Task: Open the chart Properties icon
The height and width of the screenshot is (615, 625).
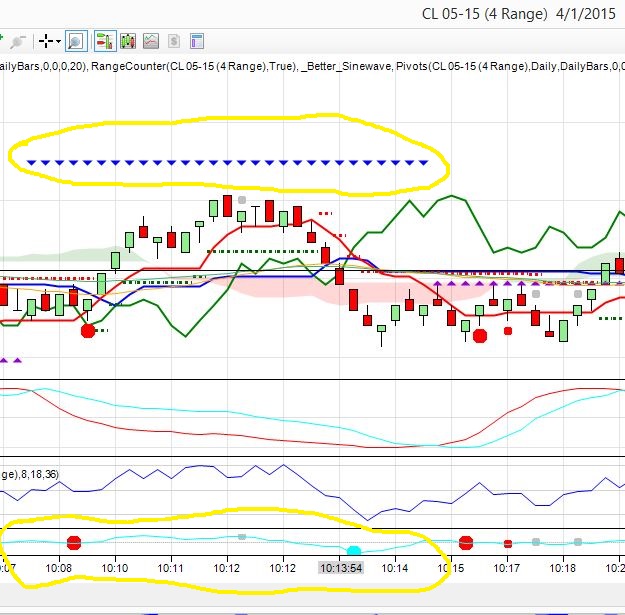Action: coord(197,41)
